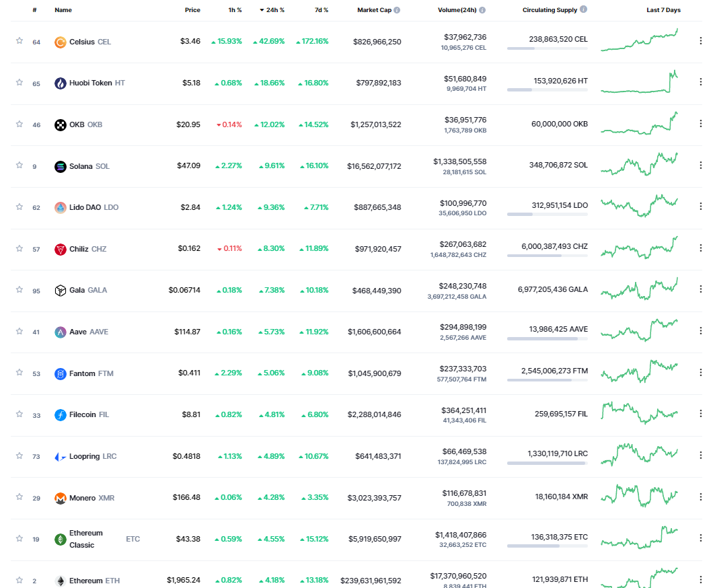Click the Market Cap info icon
The image size is (715, 588).
pos(397,10)
